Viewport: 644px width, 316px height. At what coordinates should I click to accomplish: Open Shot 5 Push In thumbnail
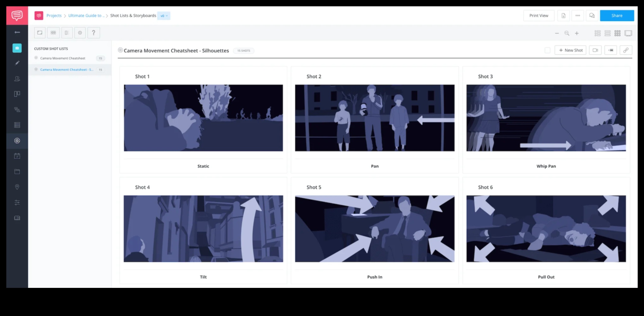coord(375,229)
